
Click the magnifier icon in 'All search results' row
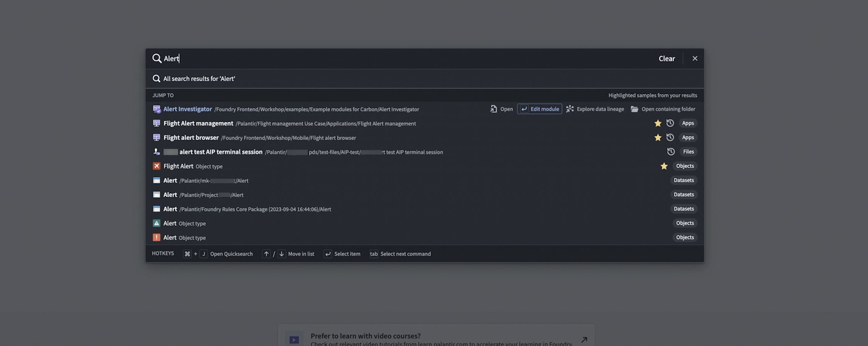click(x=156, y=79)
